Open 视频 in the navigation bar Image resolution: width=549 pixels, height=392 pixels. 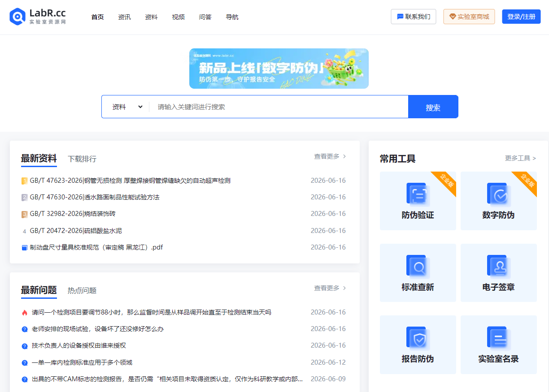(x=178, y=17)
